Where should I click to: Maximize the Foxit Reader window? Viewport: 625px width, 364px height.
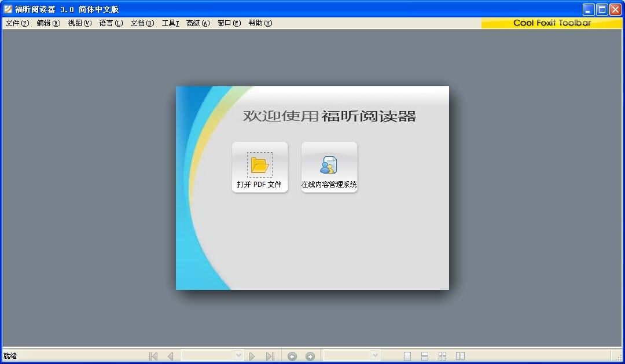coord(602,9)
